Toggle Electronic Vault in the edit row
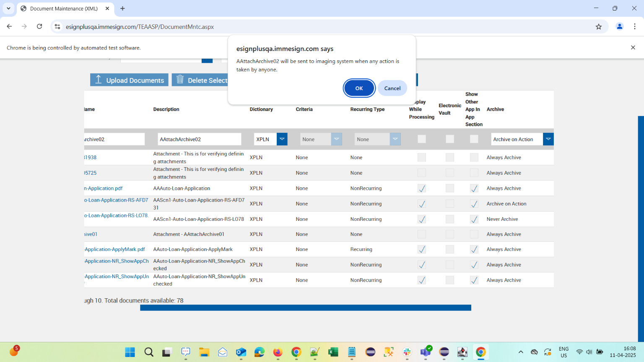This screenshot has width=644, height=362. pos(450,139)
